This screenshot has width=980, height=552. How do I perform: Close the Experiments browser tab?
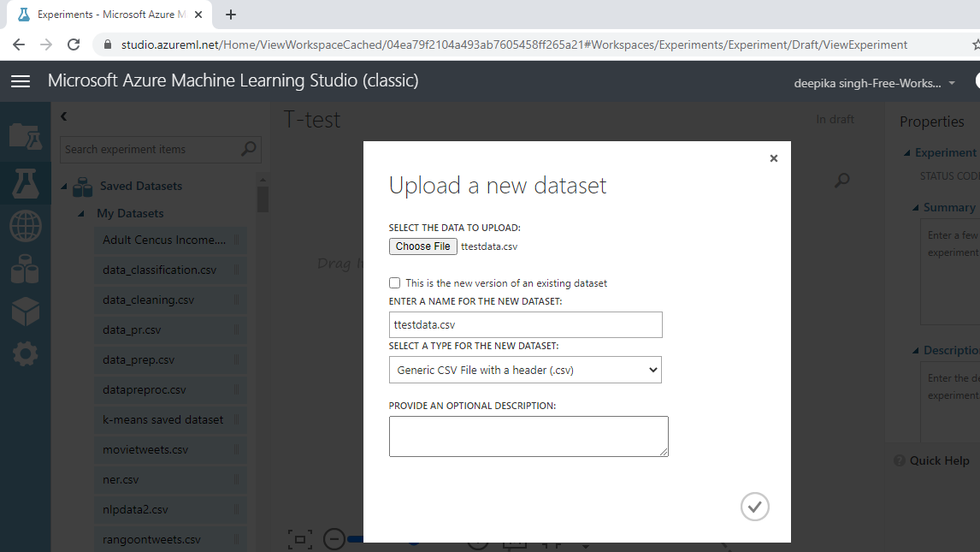coord(198,15)
